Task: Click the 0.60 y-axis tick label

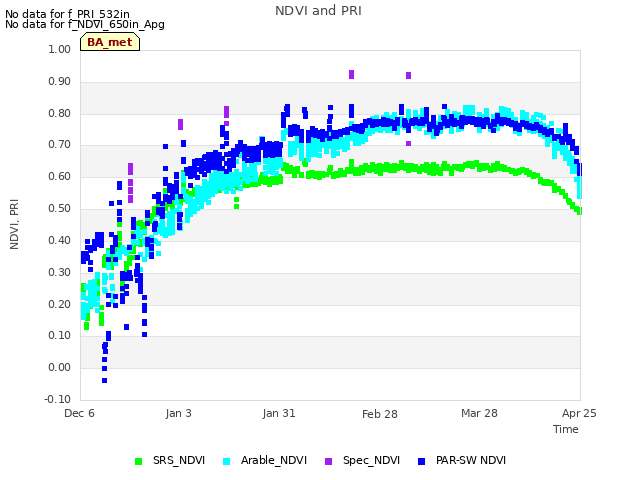Action: tap(60, 176)
